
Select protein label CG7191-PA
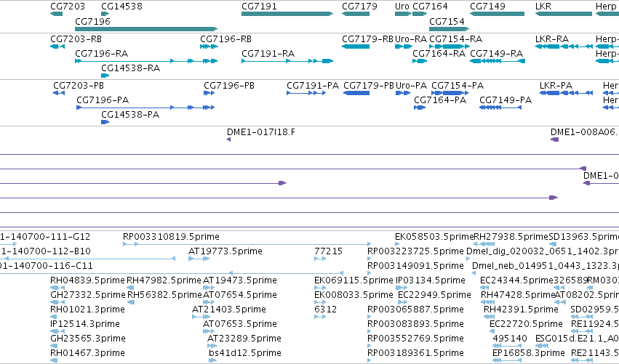[313, 86]
